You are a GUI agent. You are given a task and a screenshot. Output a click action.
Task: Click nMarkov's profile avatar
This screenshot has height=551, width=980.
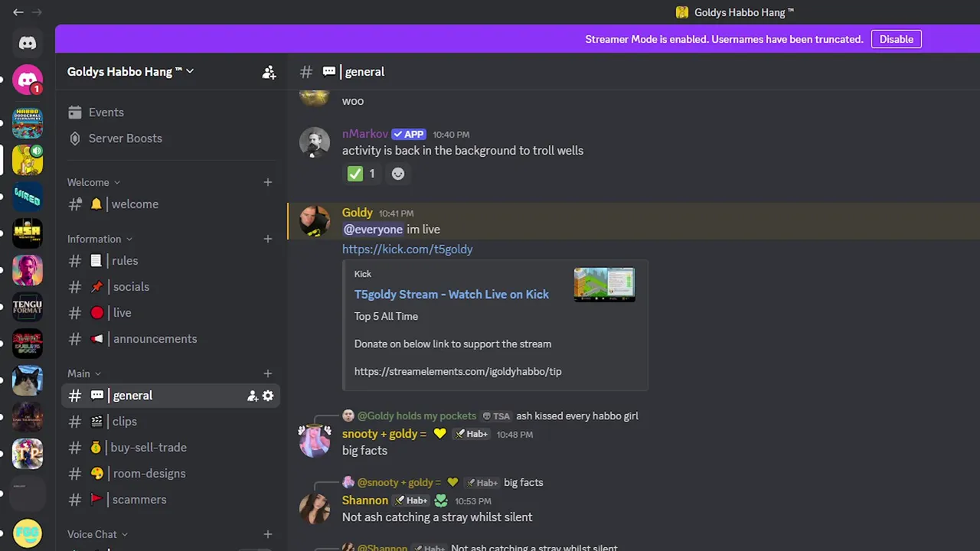tap(314, 142)
